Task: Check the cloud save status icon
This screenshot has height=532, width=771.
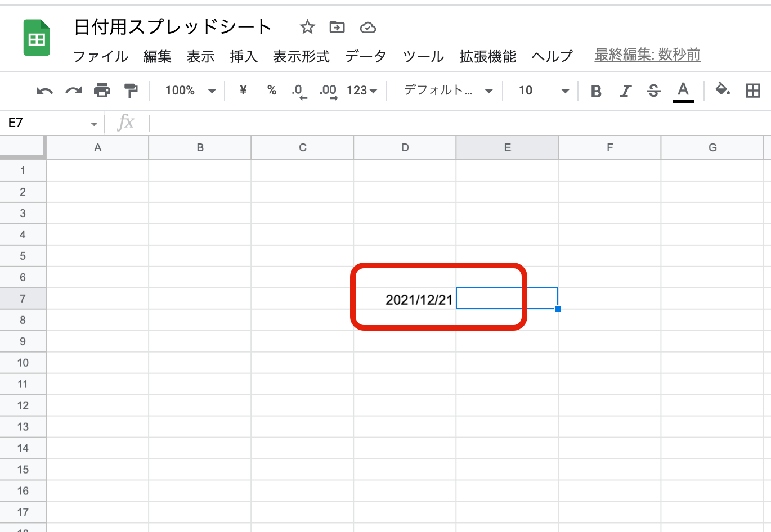Action: point(367,28)
